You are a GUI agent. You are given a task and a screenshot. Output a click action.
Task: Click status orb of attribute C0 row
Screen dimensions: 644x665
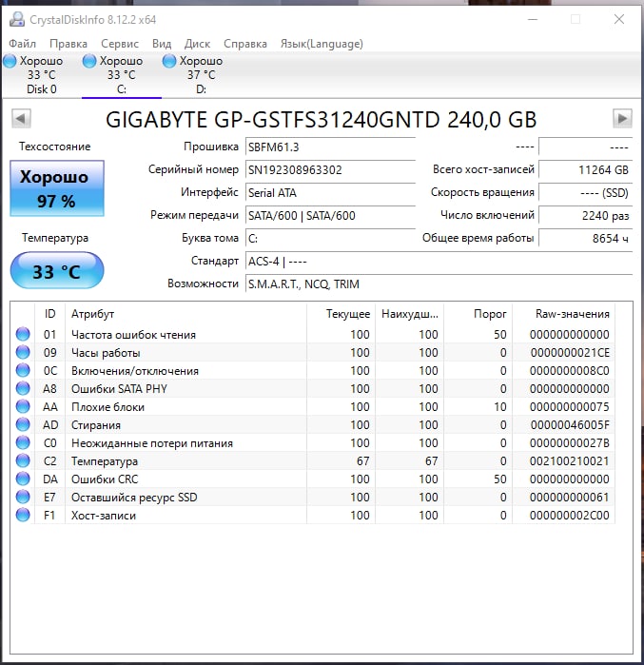pyautogui.click(x=23, y=442)
